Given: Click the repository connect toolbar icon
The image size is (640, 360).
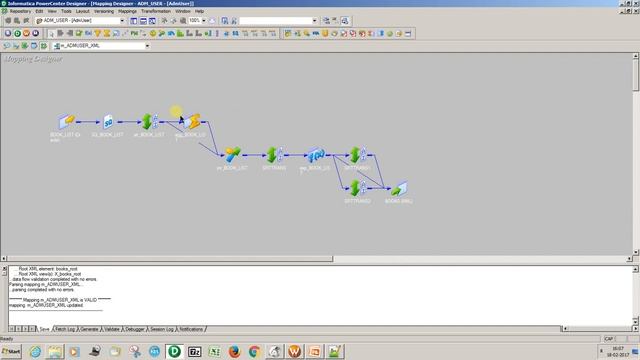Looking at the screenshot, I should point(8,21).
